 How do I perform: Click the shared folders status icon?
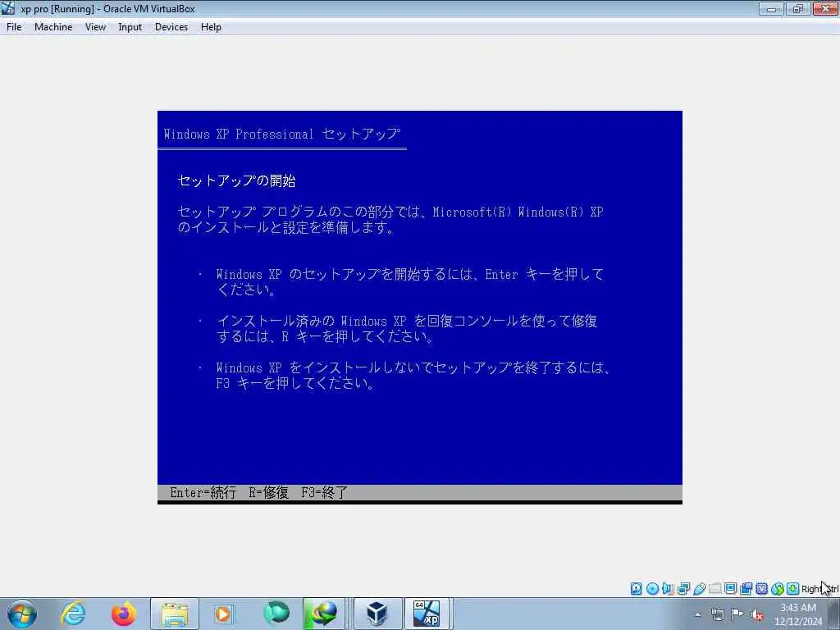point(714,589)
